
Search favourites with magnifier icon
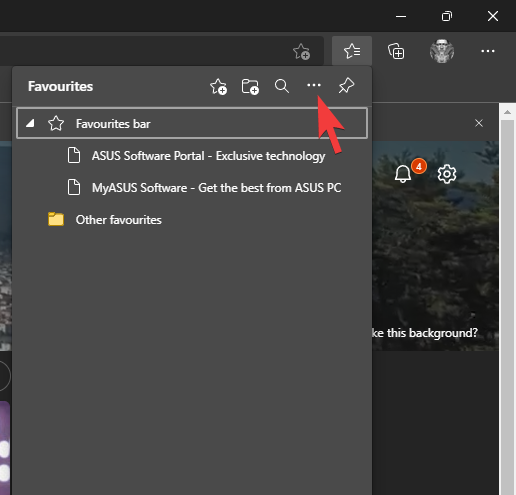(x=282, y=86)
